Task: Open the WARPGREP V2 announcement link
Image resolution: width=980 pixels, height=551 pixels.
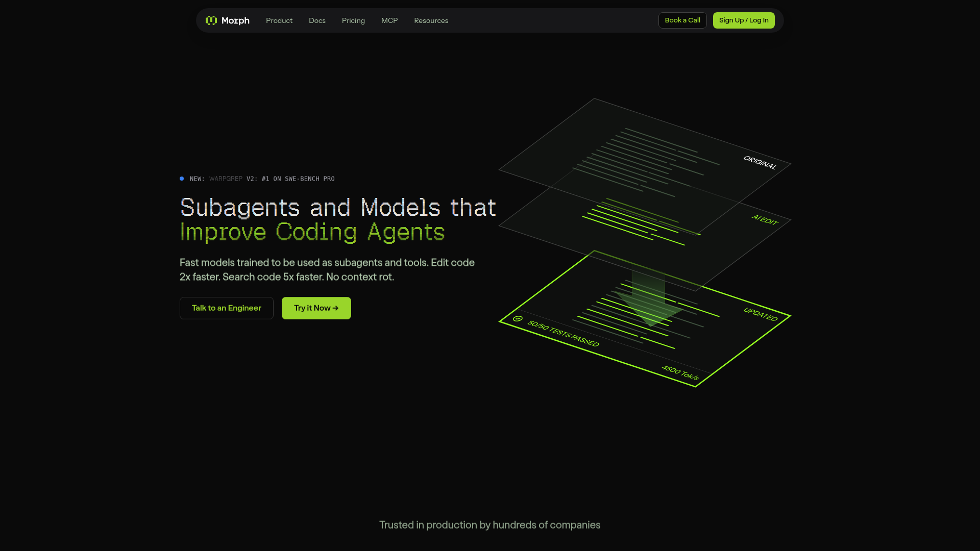Action: coord(262,179)
